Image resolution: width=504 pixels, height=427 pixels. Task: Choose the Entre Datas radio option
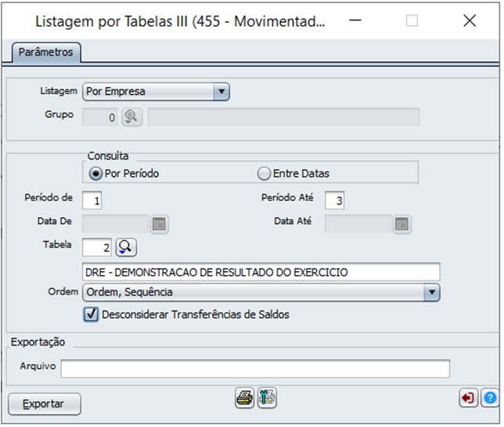[x=264, y=173]
